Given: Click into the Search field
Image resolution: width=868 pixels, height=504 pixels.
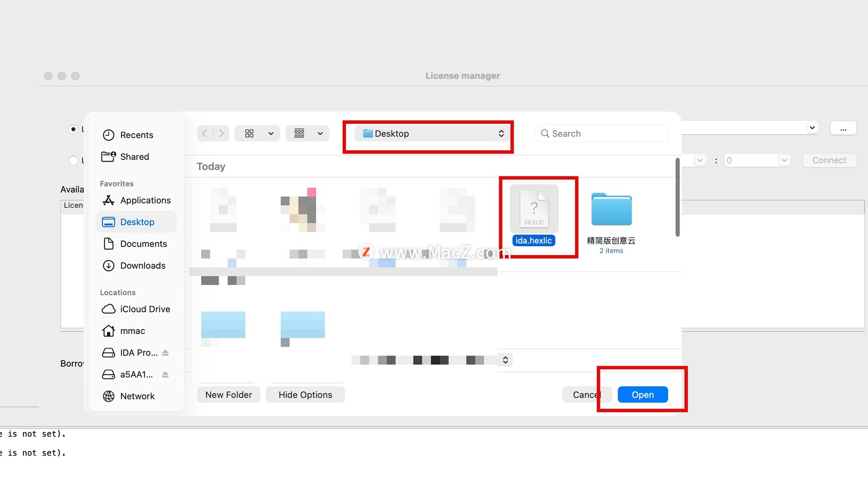Looking at the screenshot, I should coord(606,133).
